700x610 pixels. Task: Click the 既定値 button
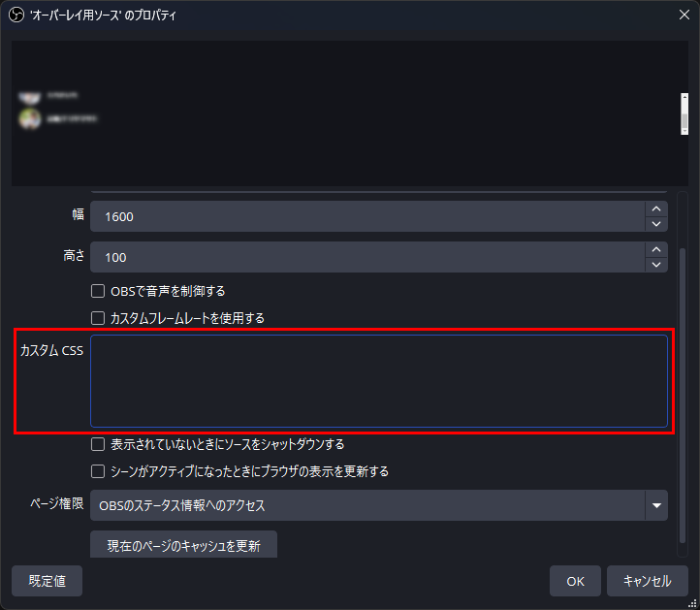click(x=47, y=581)
